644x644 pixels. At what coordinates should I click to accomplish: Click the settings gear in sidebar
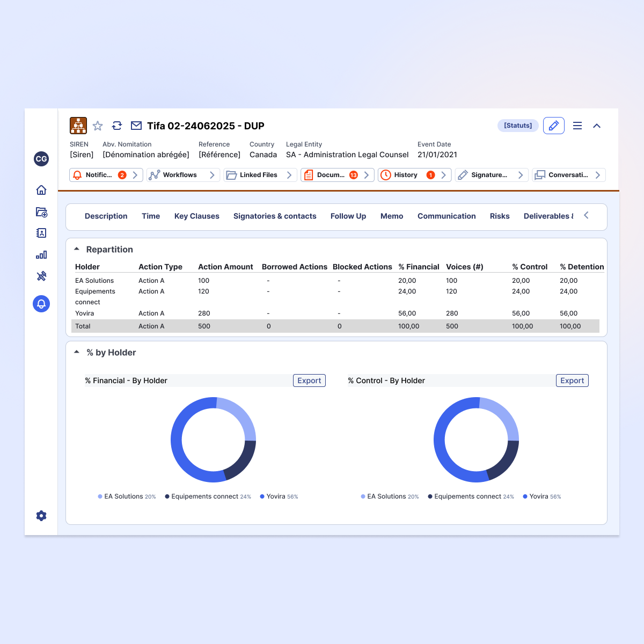(41, 516)
